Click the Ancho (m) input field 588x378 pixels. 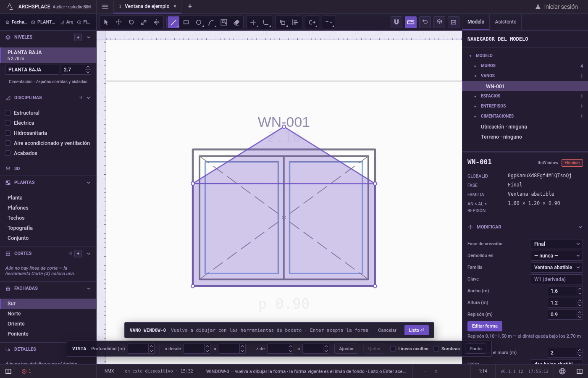pos(562,291)
